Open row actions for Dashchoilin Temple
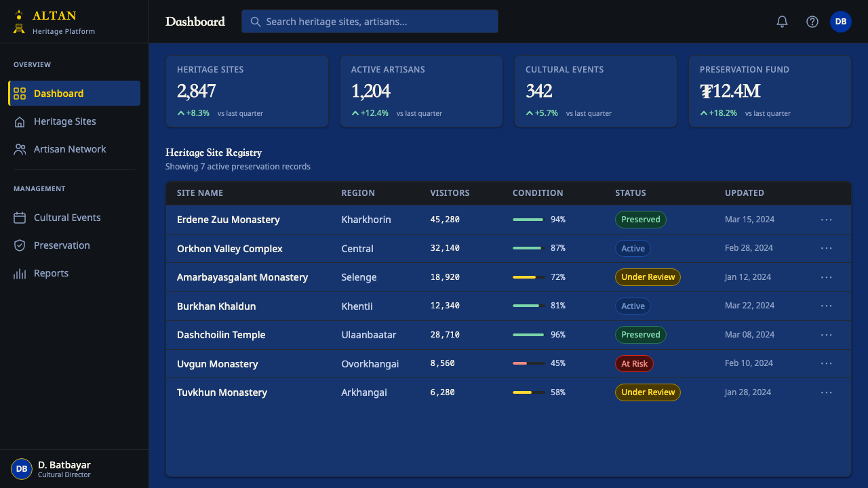Screen dimensions: 868x488 (826, 335)
